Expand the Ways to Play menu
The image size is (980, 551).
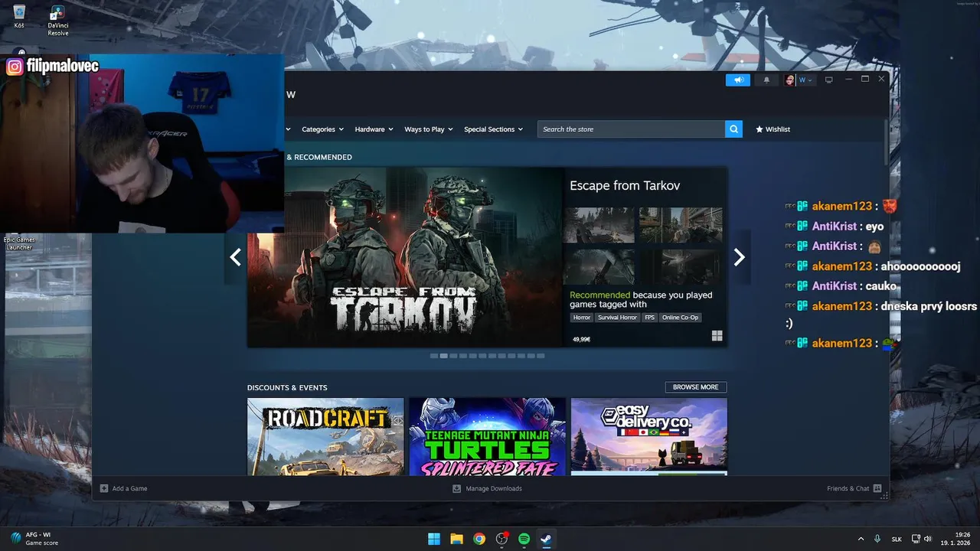(429, 129)
